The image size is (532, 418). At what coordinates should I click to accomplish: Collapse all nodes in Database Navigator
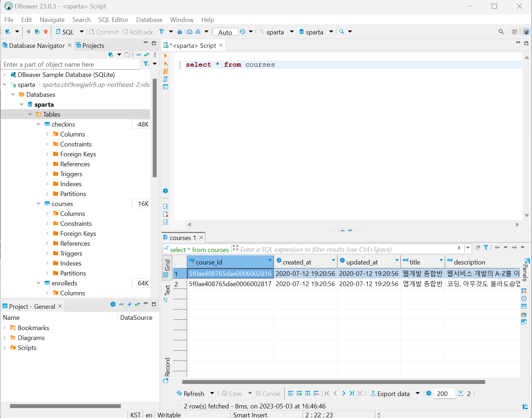pyautogui.click(x=139, y=55)
